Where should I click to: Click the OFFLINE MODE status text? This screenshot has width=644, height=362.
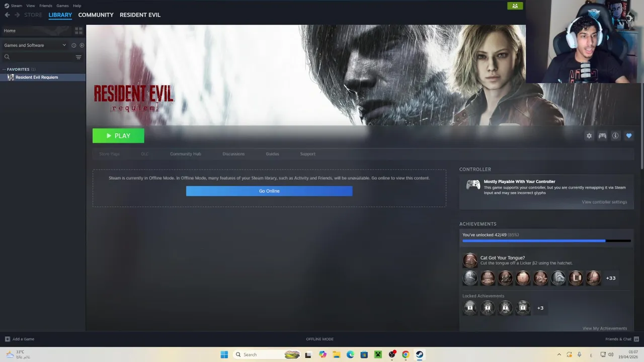(x=319, y=339)
